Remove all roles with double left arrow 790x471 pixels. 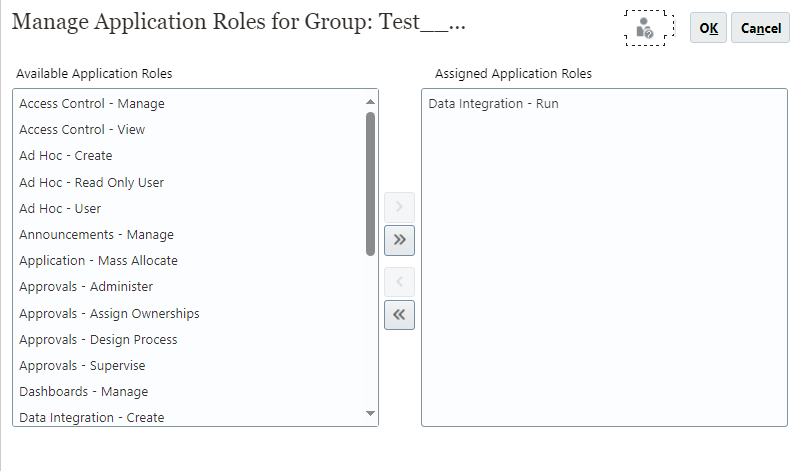click(x=400, y=315)
